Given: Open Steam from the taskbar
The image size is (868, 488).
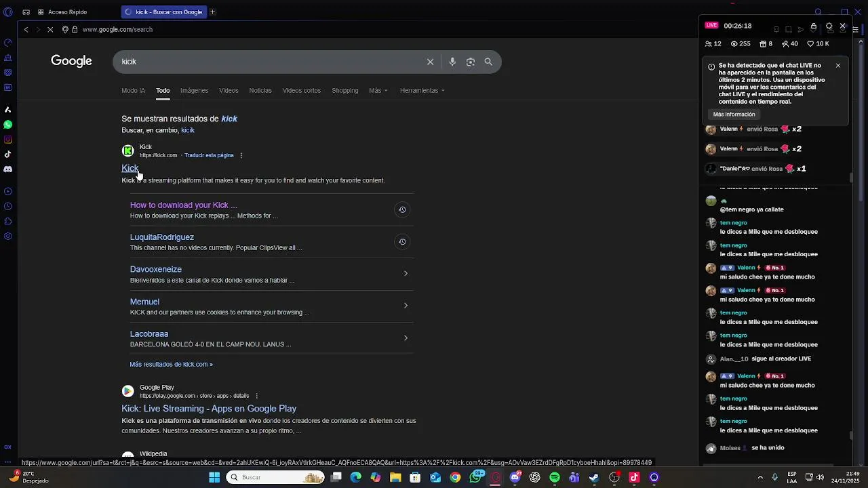Looking at the screenshot, I should click(x=594, y=477).
